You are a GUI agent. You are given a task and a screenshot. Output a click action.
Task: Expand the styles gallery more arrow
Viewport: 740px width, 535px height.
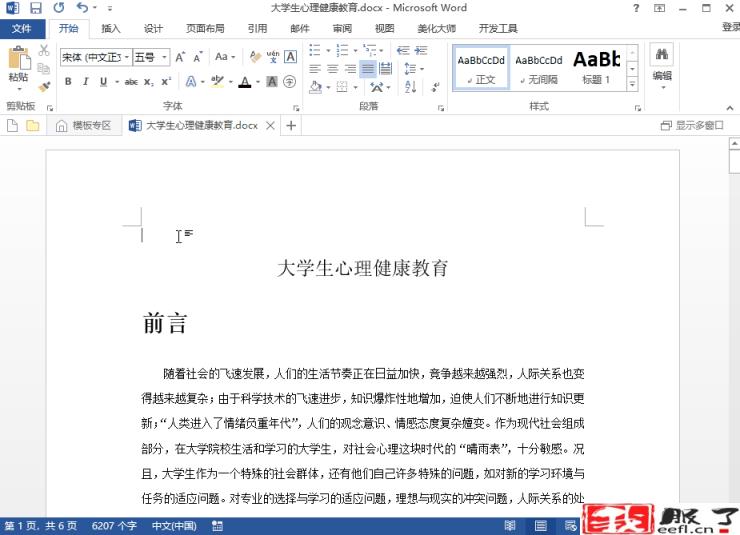[632, 86]
